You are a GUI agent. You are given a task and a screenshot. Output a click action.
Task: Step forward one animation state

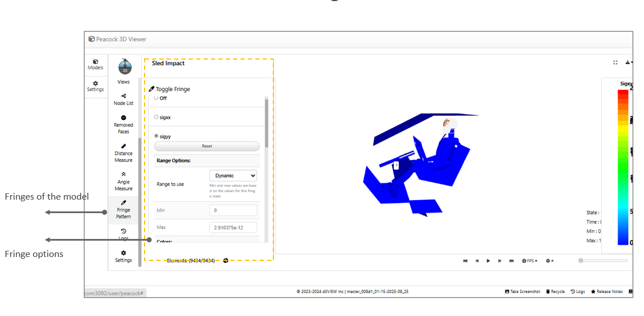coord(500,260)
